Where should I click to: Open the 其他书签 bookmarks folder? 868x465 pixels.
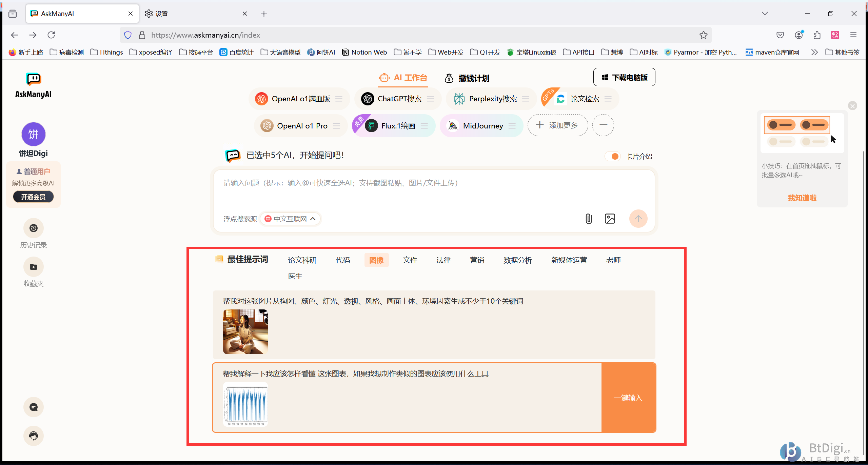[x=843, y=52]
